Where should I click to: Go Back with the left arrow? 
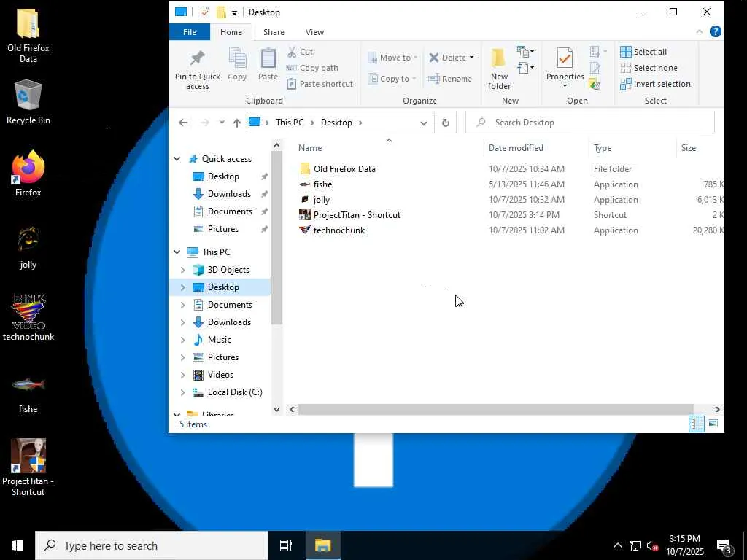click(183, 122)
